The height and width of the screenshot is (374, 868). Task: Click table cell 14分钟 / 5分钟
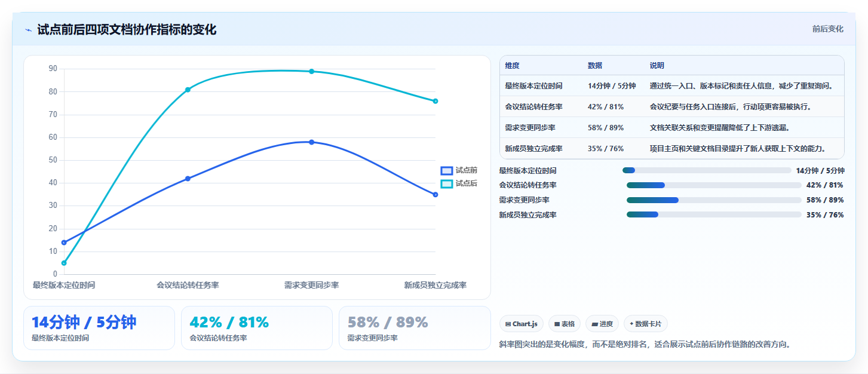612,86
